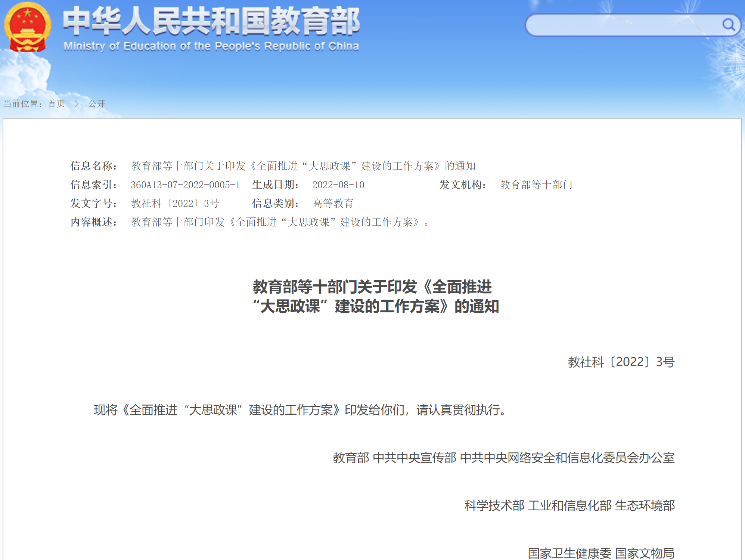The width and height of the screenshot is (745, 560).
Task: Open the 首页 breadcrumb link
Action: (56, 103)
